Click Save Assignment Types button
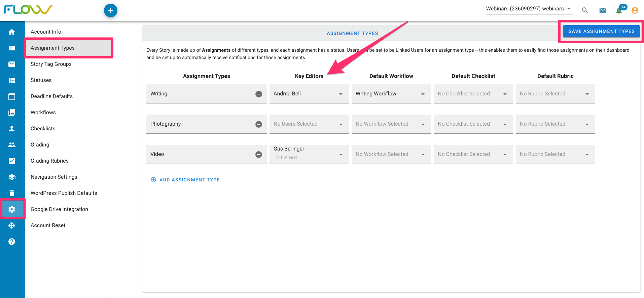 (x=601, y=31)
